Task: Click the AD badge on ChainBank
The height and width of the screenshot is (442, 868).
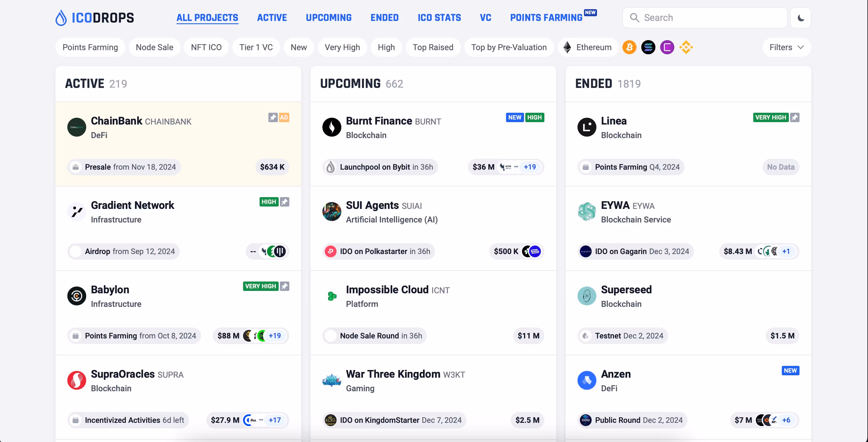Action: (x=284, y=117)
